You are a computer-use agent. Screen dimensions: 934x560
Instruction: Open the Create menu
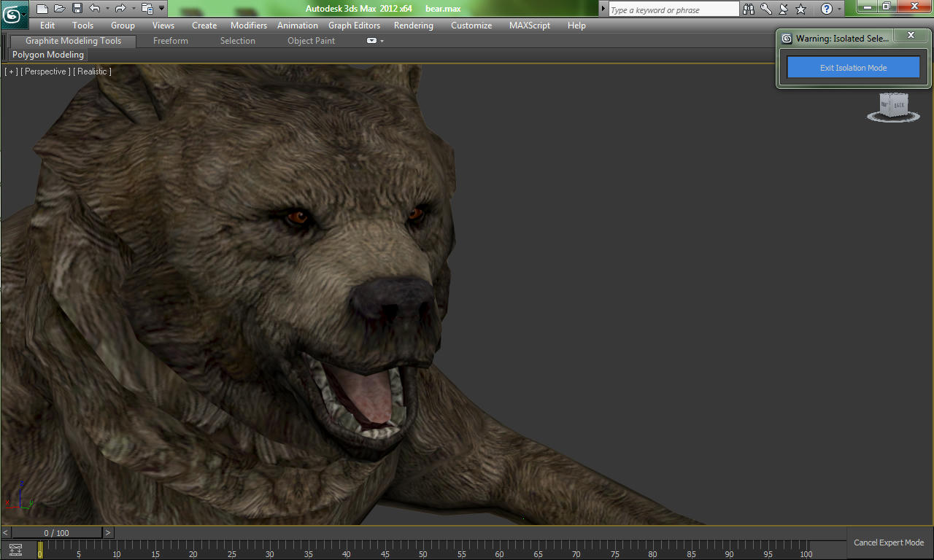204,26
